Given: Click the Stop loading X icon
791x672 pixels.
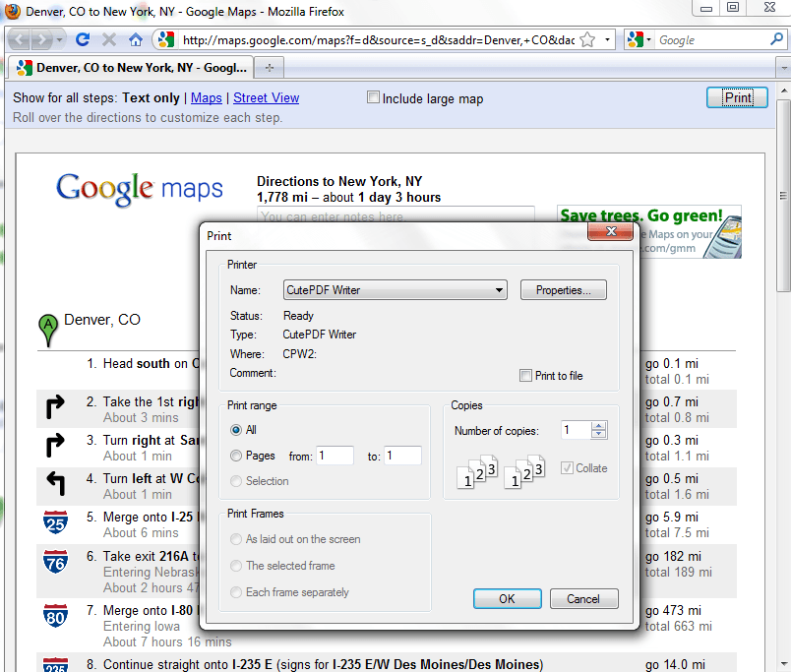Looking at the screenshot, I should 109,40.
